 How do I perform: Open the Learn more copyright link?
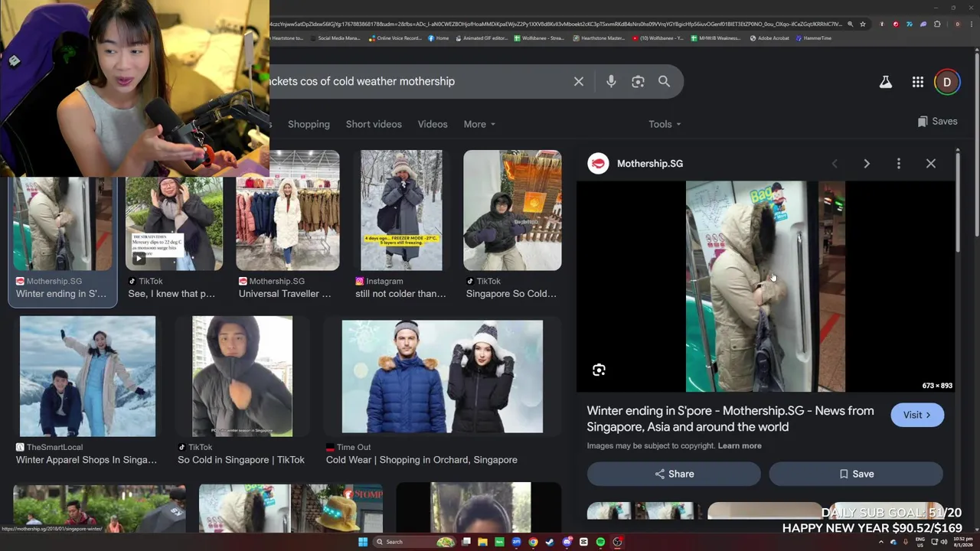740,445
